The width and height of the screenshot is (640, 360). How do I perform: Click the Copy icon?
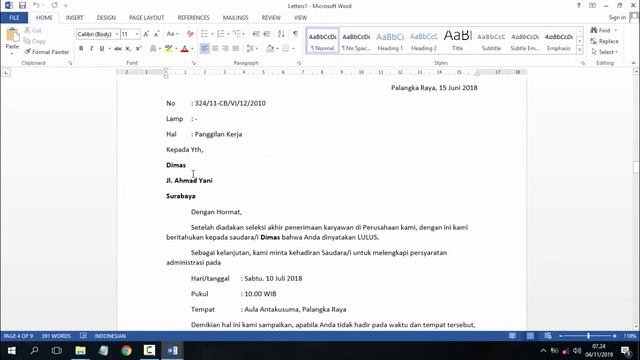(27, 41)
